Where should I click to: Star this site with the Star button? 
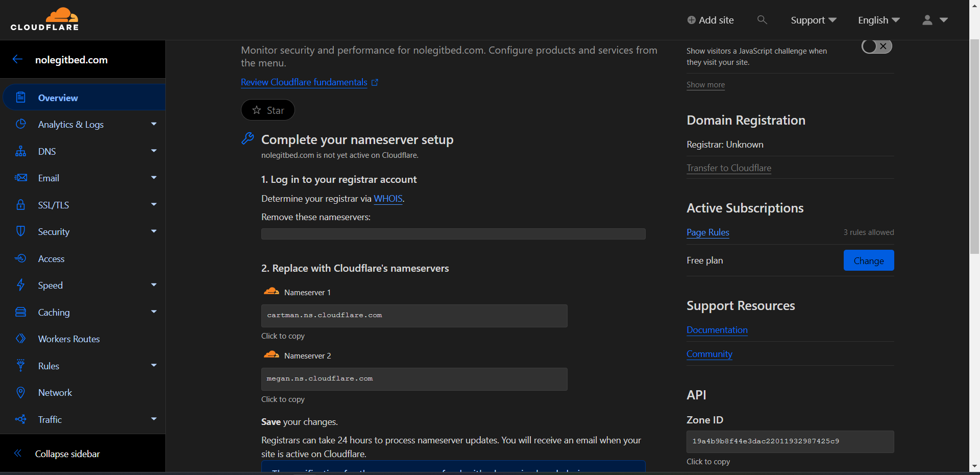(x=268, y=110)
